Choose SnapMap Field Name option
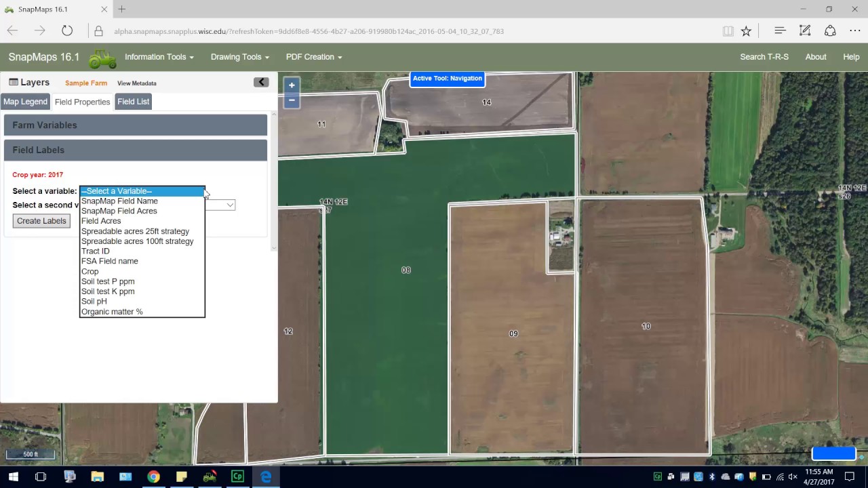This screenshot has height=488, width=868. click(x=142, y=201)
